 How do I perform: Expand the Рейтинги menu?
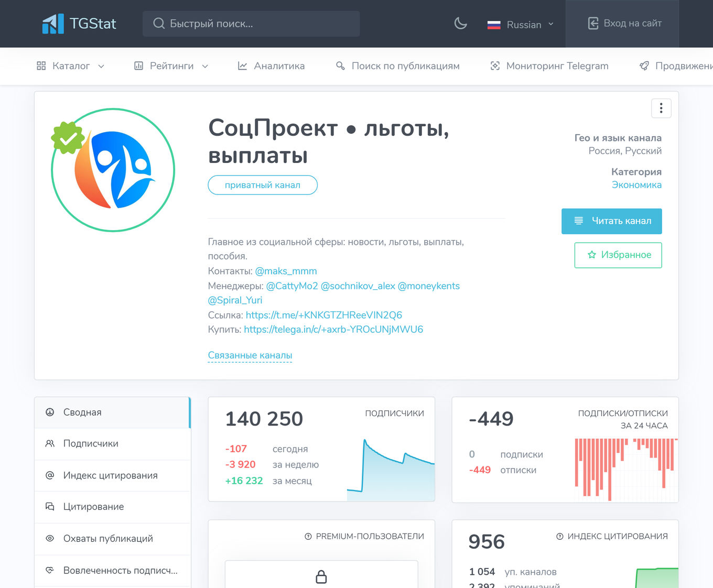point(170,66)
